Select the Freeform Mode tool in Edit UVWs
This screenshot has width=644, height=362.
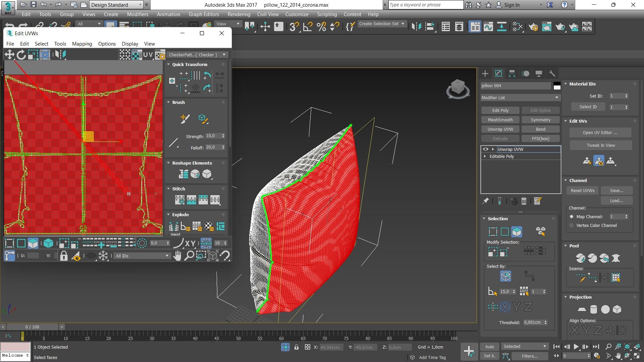tap(45, 55)
